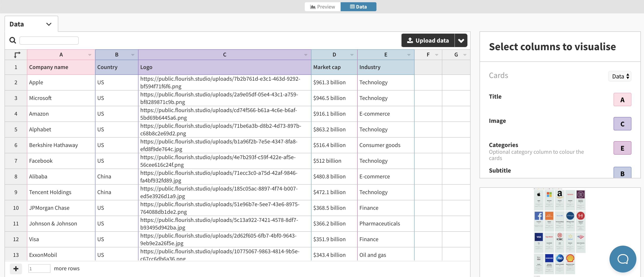Open column G dropdown menu
Screen dimensions: 644x277
point(465,55)
